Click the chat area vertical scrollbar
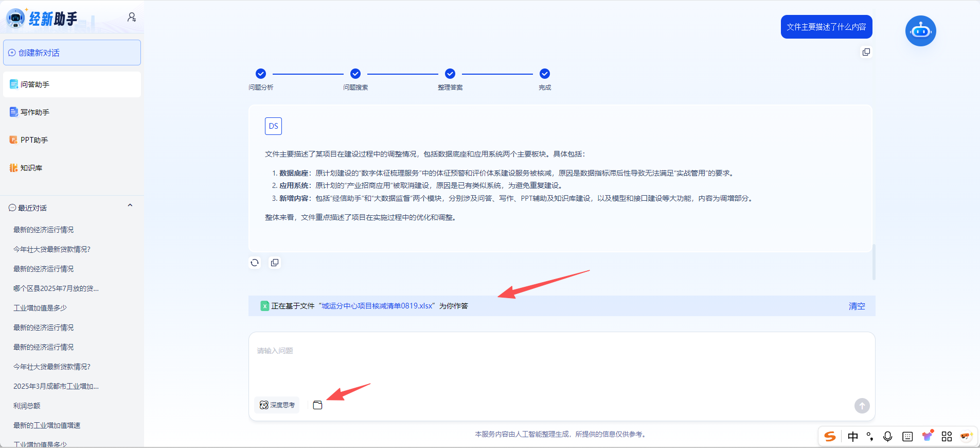980x448 pixels. point(874,262)
